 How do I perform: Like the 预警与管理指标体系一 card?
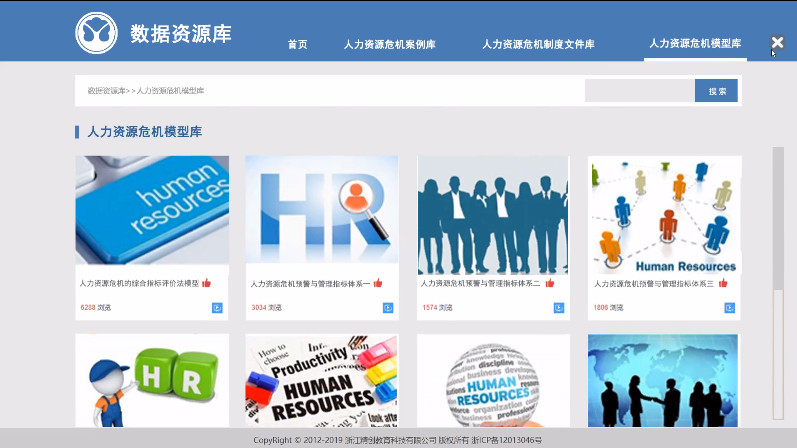pos(378,283)
